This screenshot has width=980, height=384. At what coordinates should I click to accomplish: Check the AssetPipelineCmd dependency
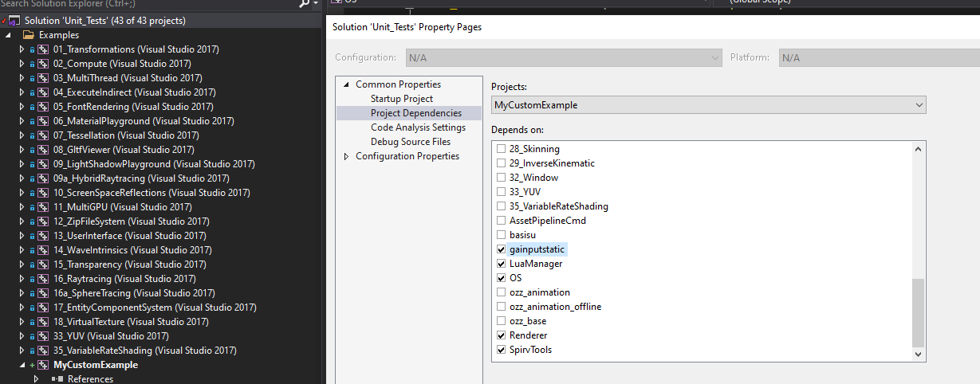(x=502, y=221)
